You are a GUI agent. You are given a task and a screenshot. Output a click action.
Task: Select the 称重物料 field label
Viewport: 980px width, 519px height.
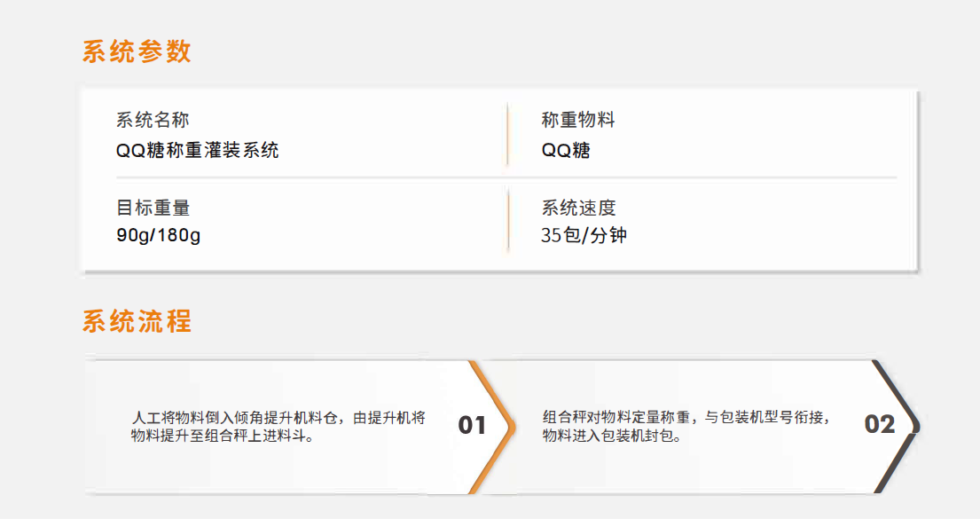tap(578, 120)
